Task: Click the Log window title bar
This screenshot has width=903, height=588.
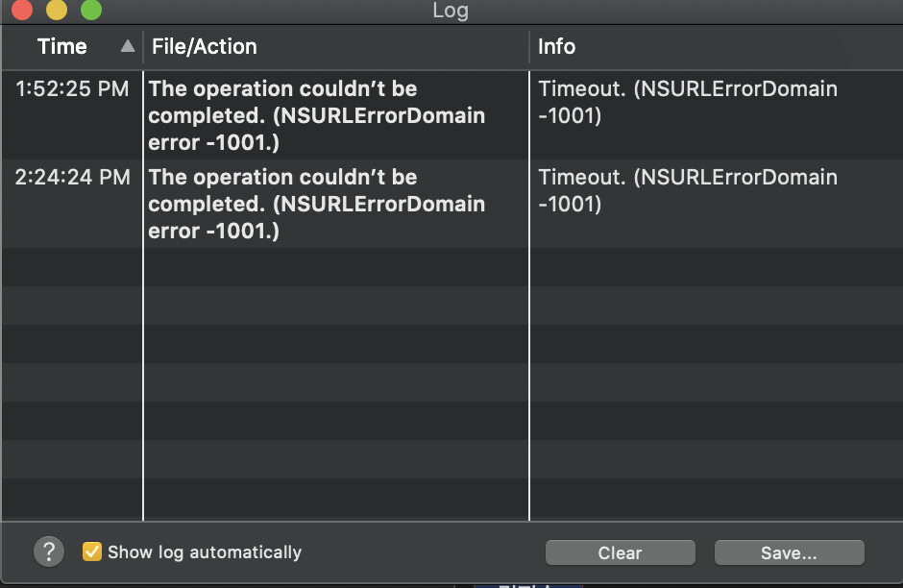Action: click(451, 11)
